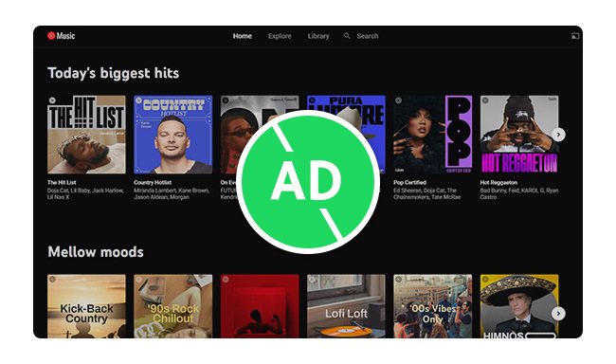Click The Hit List title text

point(62,182)
